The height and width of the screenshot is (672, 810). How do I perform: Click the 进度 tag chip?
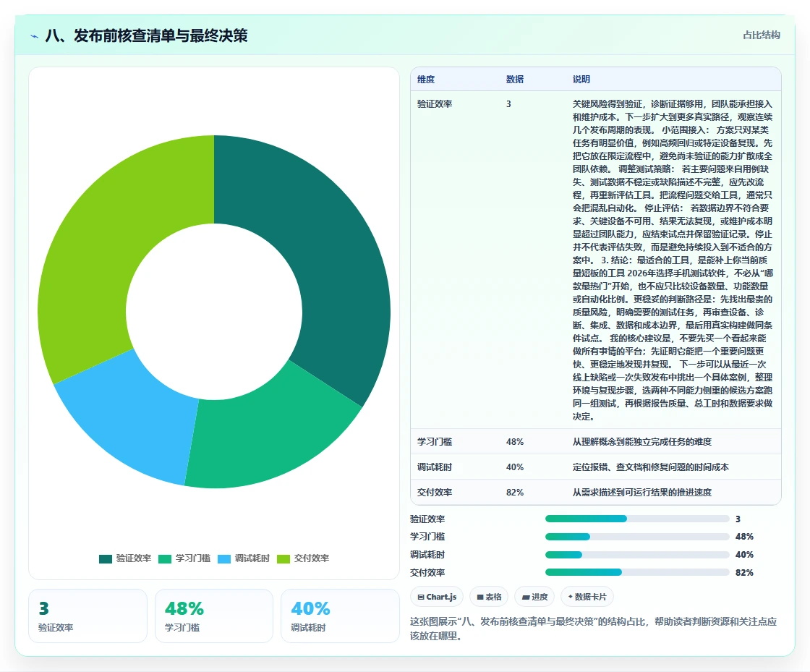[x=534, y=597]
